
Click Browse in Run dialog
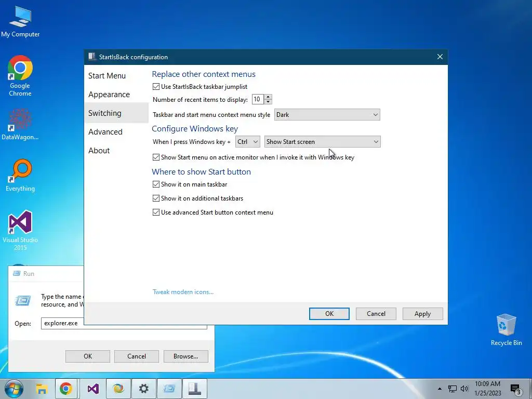point(185,356)
